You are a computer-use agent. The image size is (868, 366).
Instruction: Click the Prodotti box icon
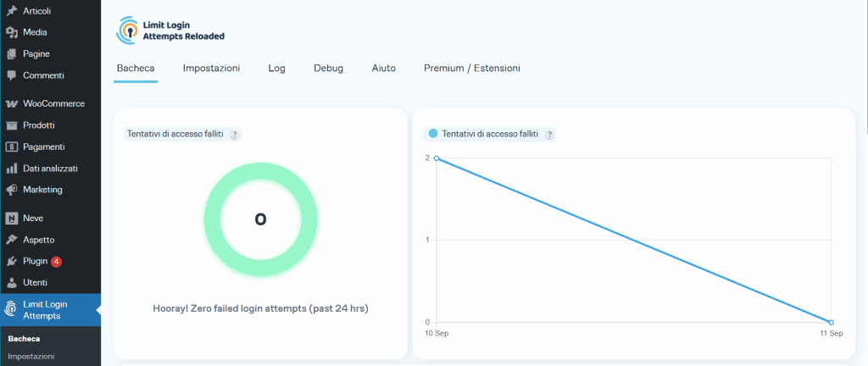point(12,125)
